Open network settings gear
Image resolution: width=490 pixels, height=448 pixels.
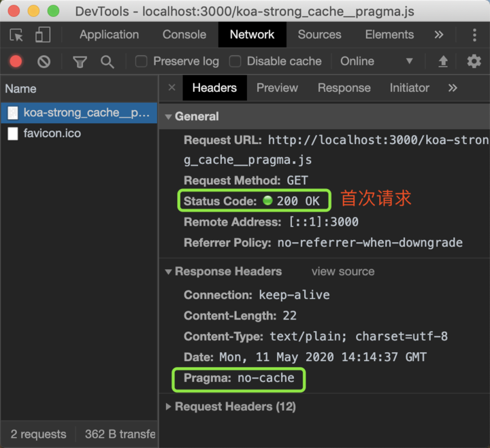click(x=474, y=61)
